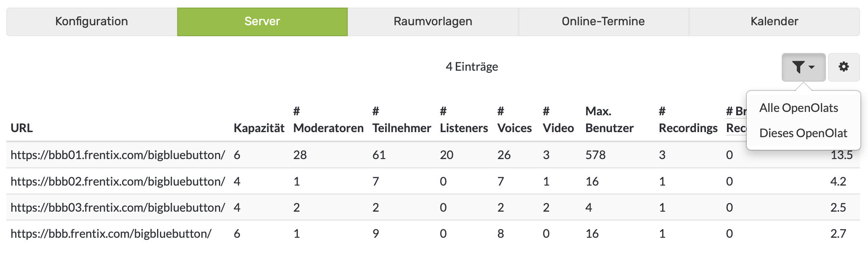
Task: Click the bbb01.frentix.com server row
Action: coord(118,155)
